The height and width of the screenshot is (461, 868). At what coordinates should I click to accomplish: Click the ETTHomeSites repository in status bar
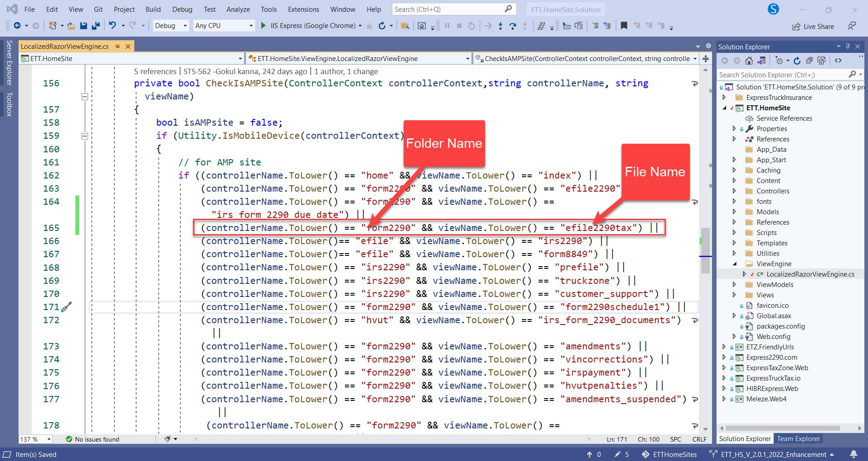tap(670, 454)
